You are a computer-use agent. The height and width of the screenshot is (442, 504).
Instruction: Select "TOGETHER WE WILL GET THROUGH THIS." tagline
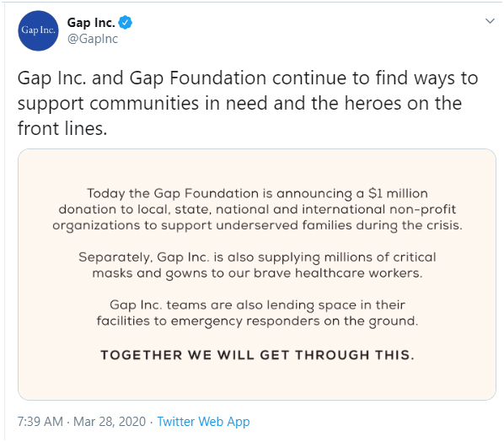click(x=257, y=355)
